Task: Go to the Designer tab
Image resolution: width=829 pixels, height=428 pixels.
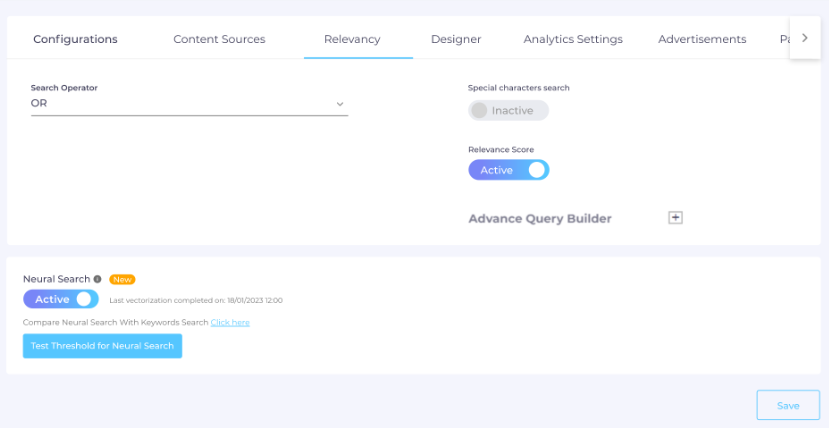Action: [x=456, y=39]
